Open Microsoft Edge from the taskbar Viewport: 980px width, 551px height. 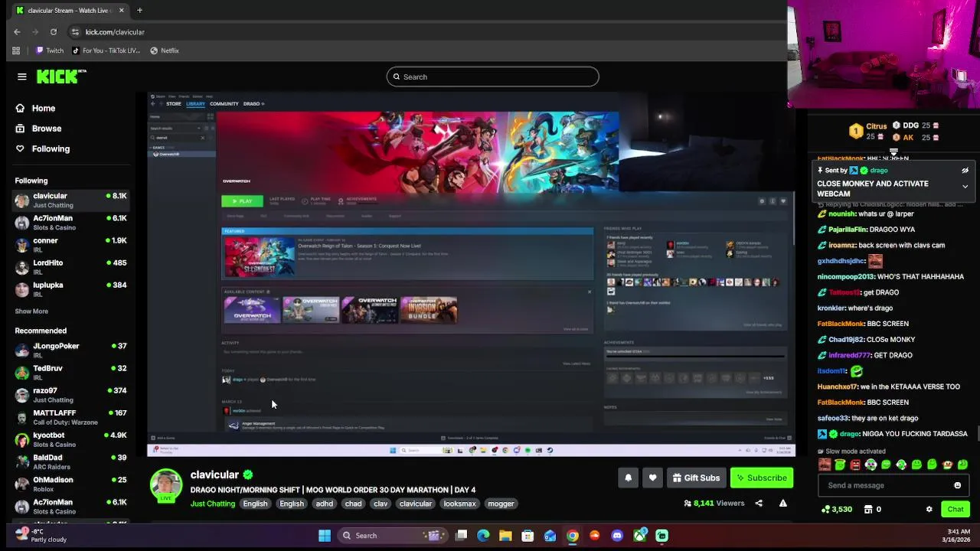tap(483, 536)
